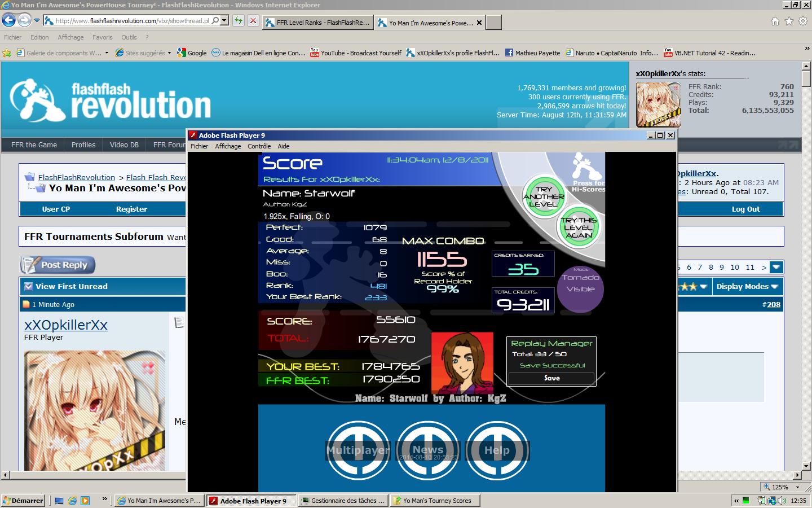Open the Démarrer start menu

point(23,501)
